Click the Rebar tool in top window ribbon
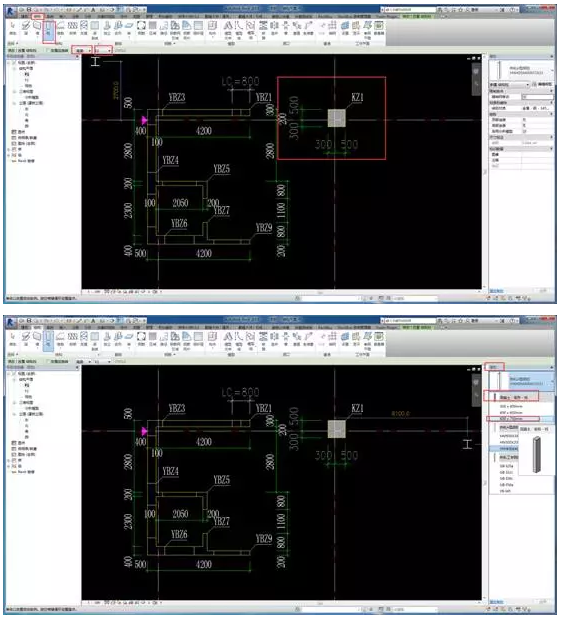Screen dimensions: 561x618 141,28
